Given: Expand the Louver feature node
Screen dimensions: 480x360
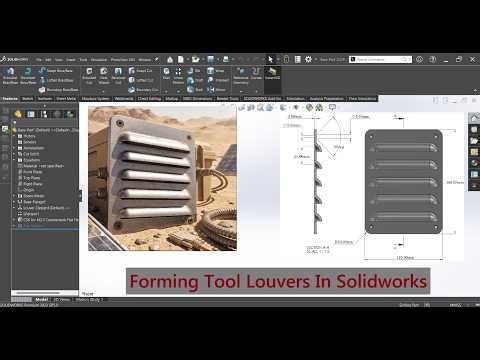Looking at the screenshot, I should tap(15, 208).
